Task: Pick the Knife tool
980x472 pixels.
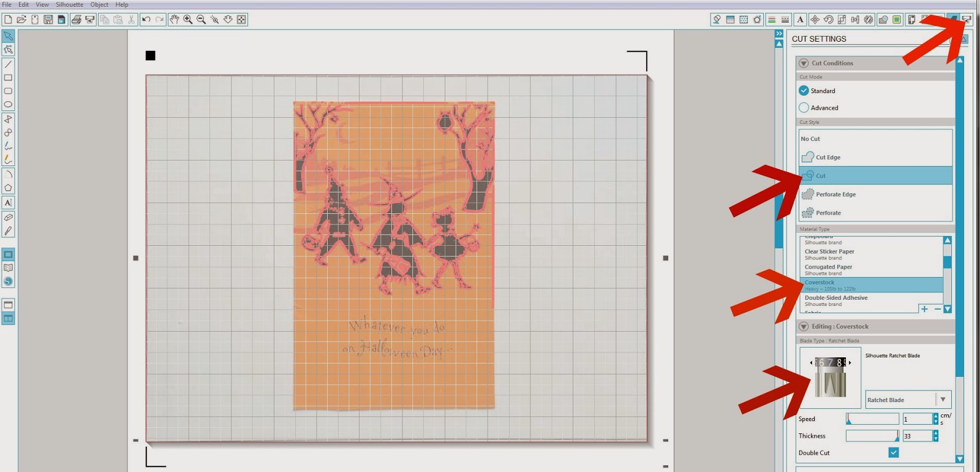Action: [x=8, y=231]
